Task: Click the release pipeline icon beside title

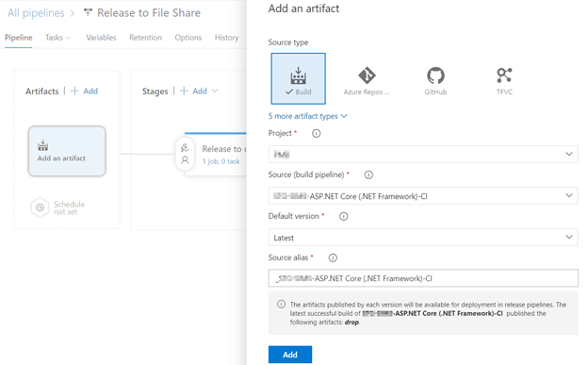Action: pos(88,13)
